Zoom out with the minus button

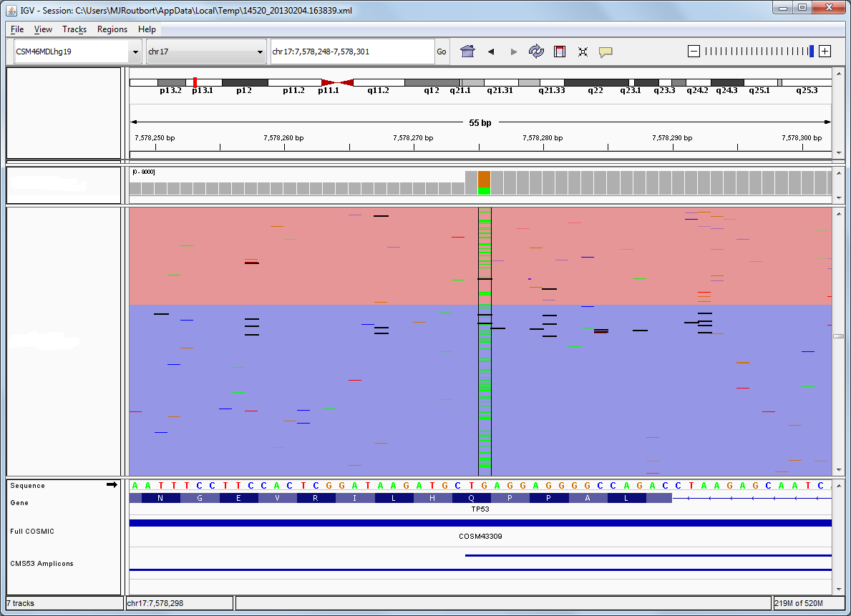(x=694, y=51)
